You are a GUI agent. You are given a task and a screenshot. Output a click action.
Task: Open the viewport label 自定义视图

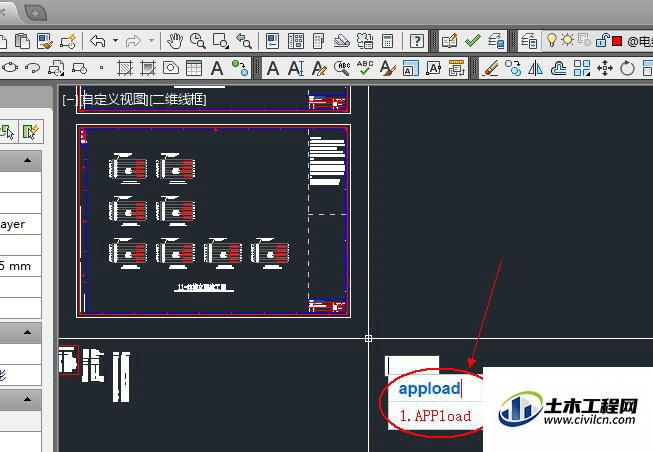tap(114, 99)
